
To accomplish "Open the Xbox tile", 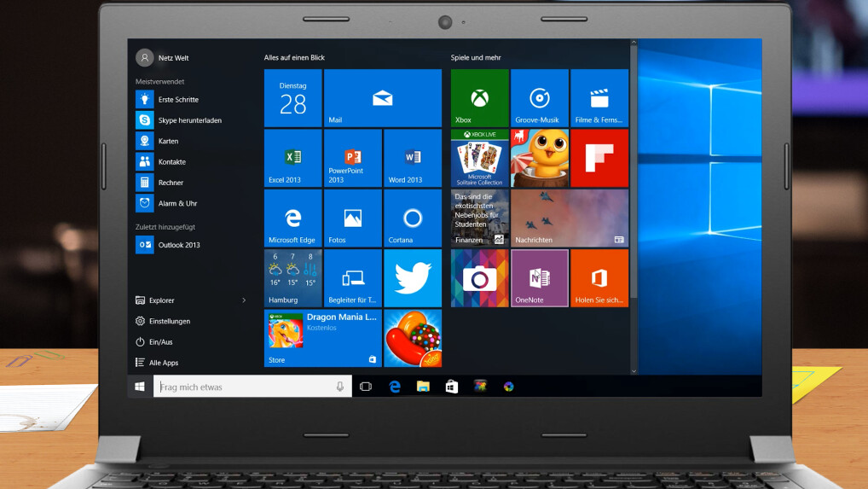I will [479, 98].
